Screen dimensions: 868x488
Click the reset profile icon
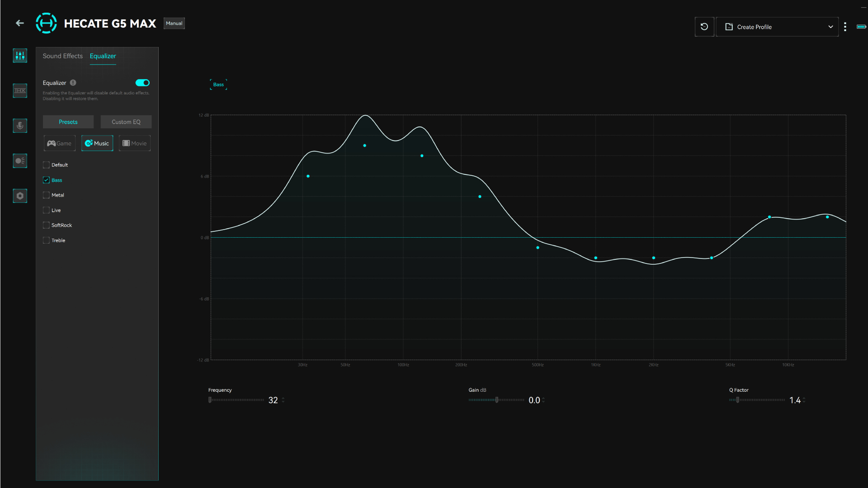tap(704, 27)
